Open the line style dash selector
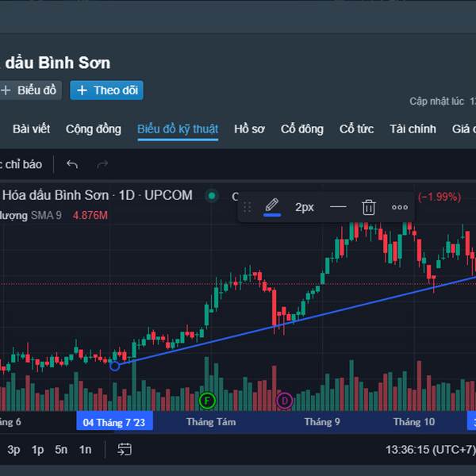The height and width of the screenshot is (476, 476). (x=338, y=207)
